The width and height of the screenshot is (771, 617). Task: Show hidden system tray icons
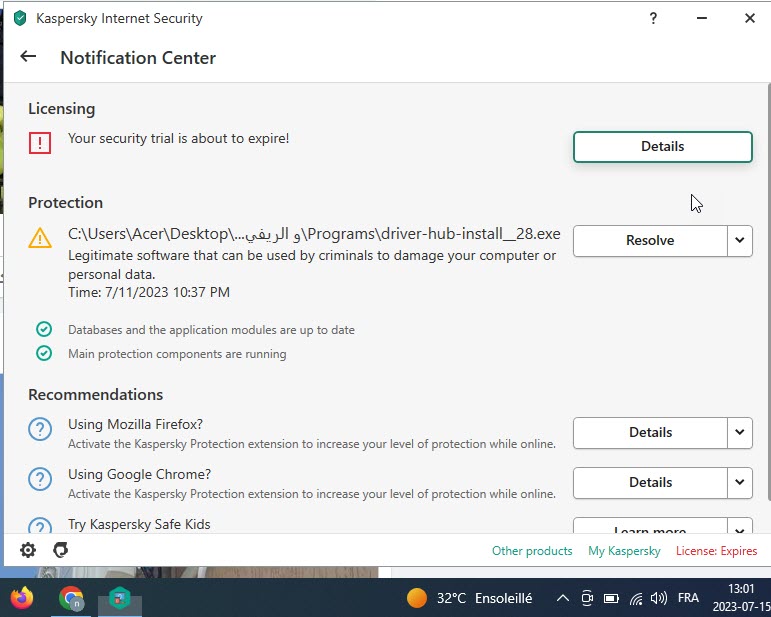(563, 598)
